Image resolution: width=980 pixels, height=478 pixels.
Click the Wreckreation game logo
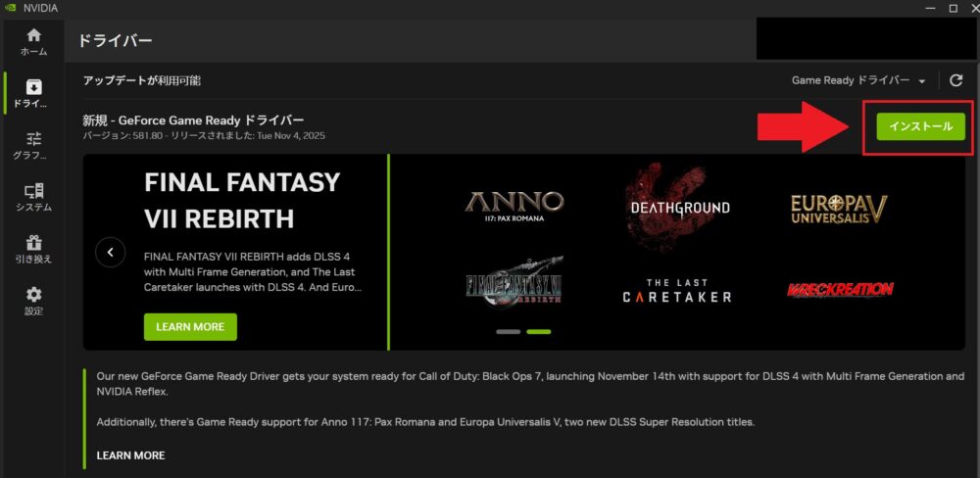point(840,289)
